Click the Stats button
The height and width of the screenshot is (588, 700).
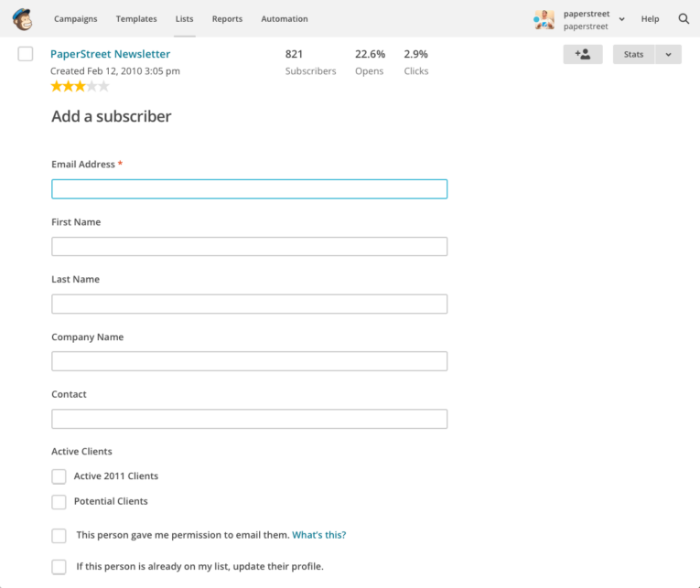click(633, 55)
